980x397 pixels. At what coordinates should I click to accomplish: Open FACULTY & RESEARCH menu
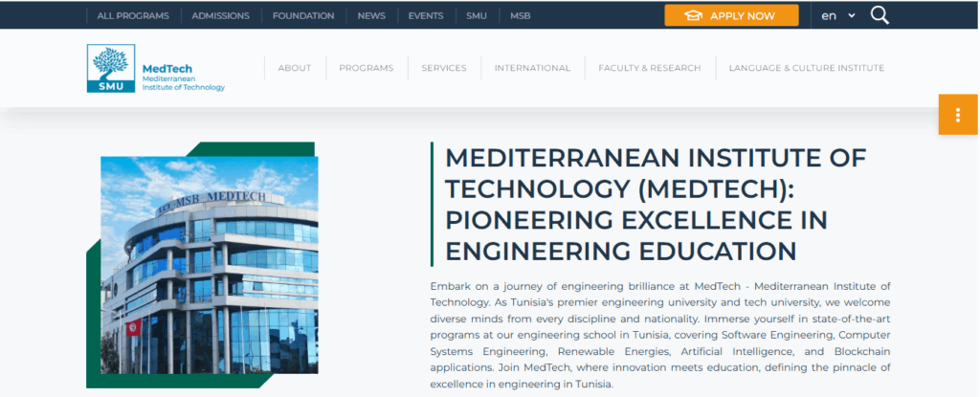tap(650, 68)
